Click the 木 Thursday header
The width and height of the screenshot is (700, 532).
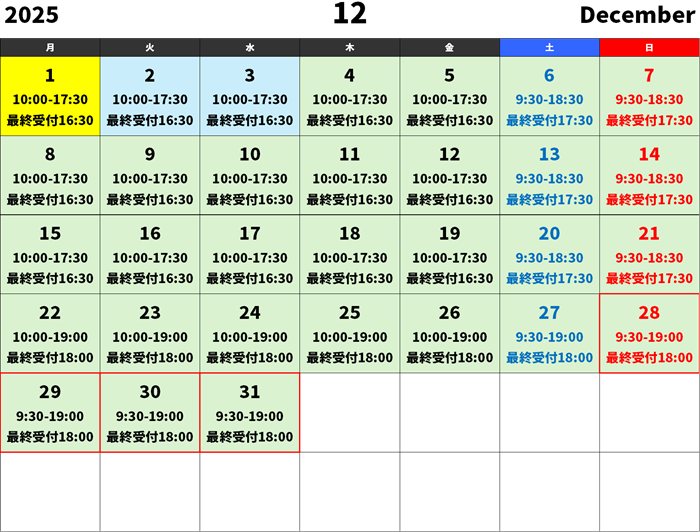click(350, 47)
